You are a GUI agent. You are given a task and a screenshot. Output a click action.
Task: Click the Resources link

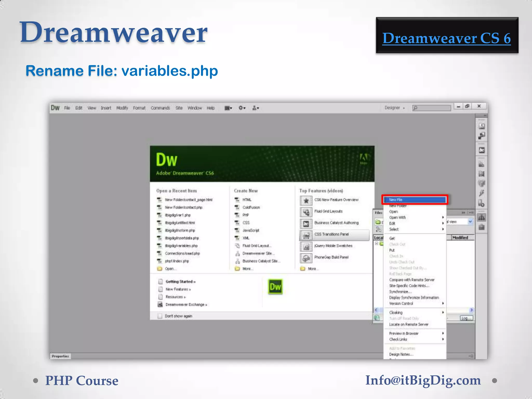(x=176, y=297)
